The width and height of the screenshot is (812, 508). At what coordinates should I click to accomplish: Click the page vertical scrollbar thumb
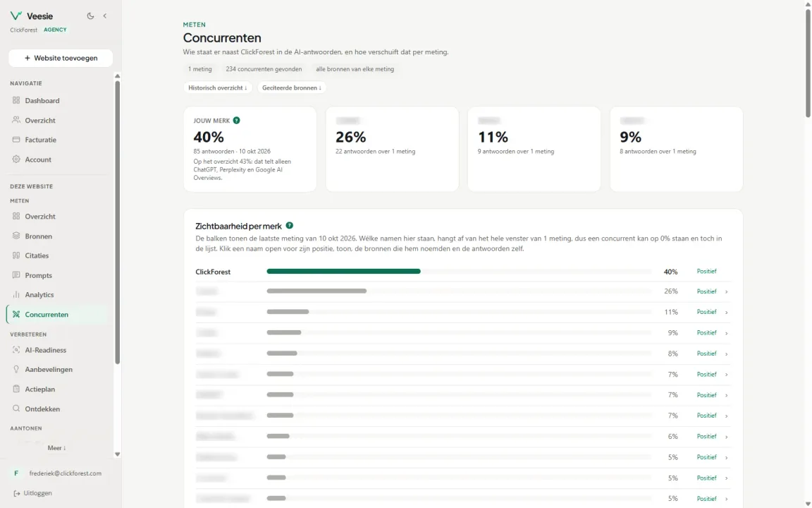click(x=808, y=62)
